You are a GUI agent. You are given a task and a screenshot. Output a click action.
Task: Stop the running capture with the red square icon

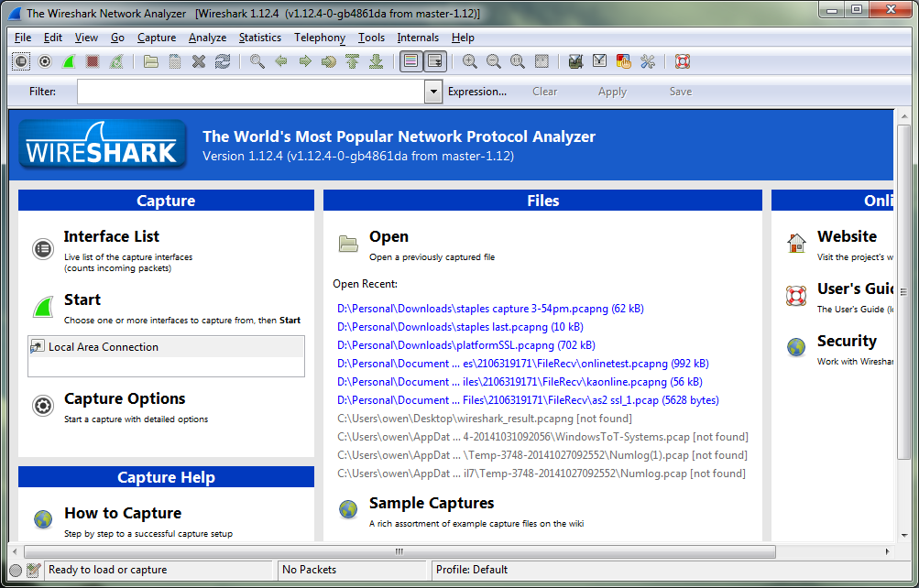click(x=92, y=61)
